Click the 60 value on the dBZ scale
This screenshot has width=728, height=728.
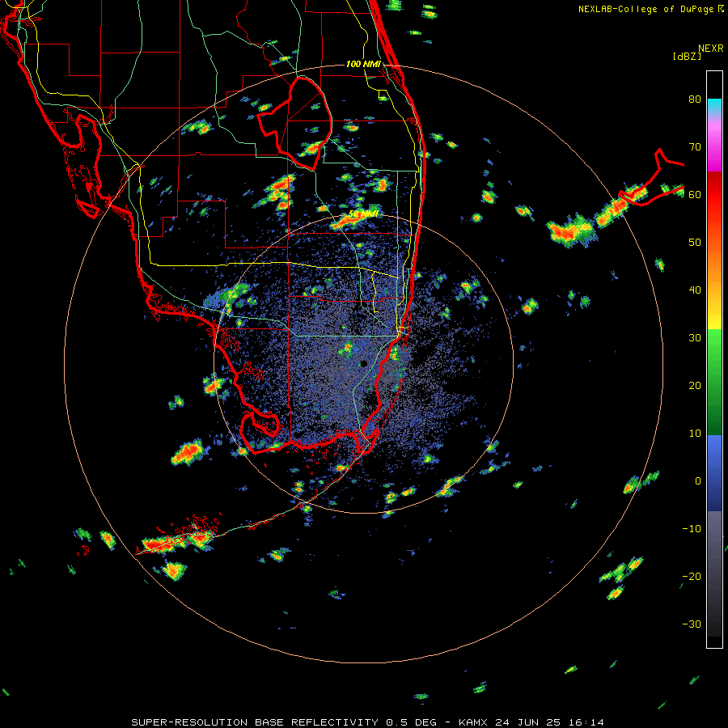[695, 194]
